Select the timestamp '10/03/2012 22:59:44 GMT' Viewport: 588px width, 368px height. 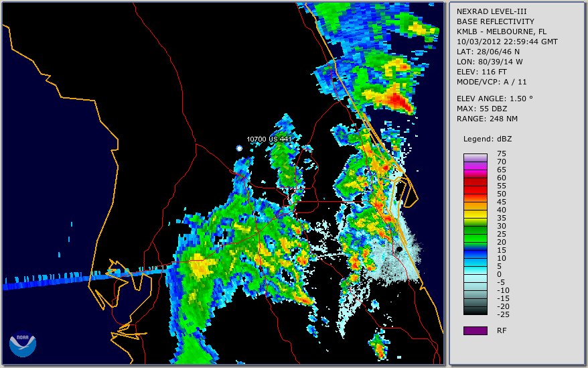point(507,42)
